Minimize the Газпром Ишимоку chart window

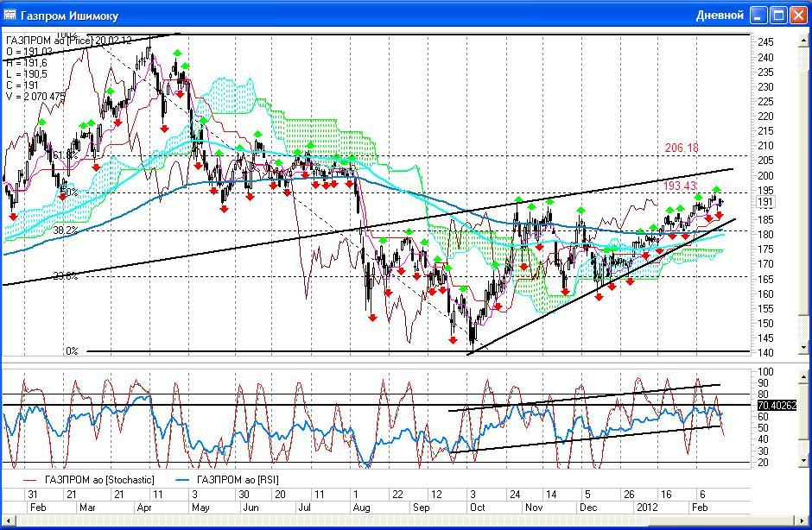click(759, 15)
